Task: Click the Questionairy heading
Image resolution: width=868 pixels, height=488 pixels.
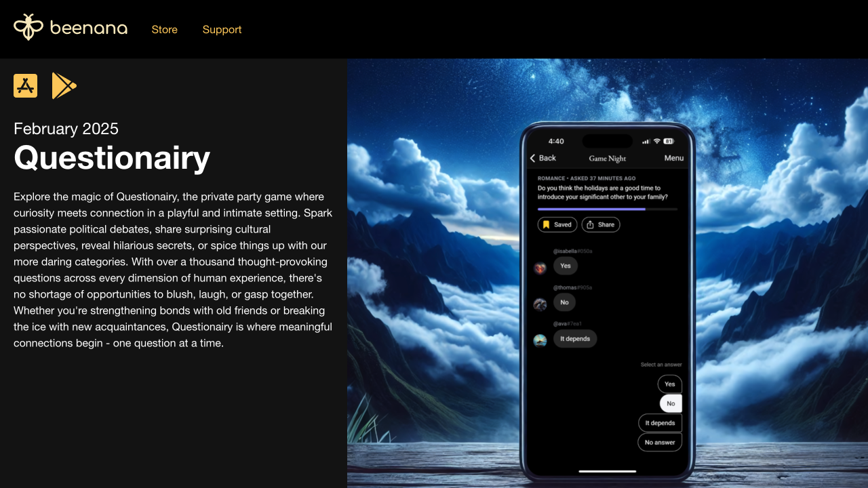Action: 112,158
